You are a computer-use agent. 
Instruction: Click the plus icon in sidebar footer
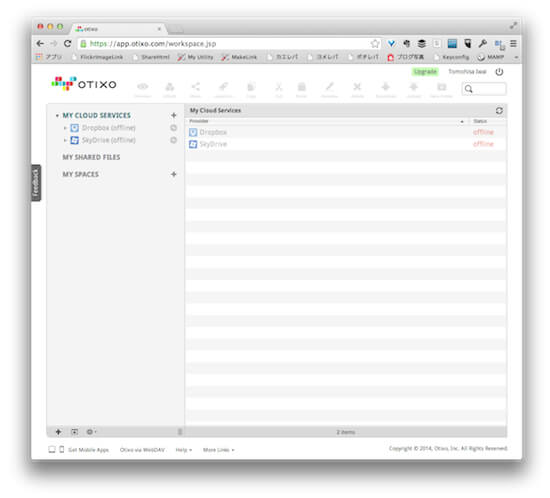click(58, 432)
